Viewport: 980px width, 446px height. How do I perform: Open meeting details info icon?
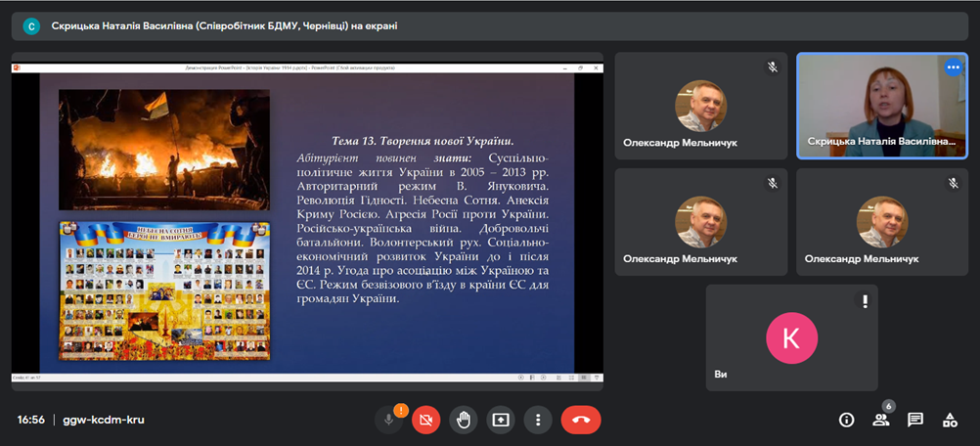846,421
